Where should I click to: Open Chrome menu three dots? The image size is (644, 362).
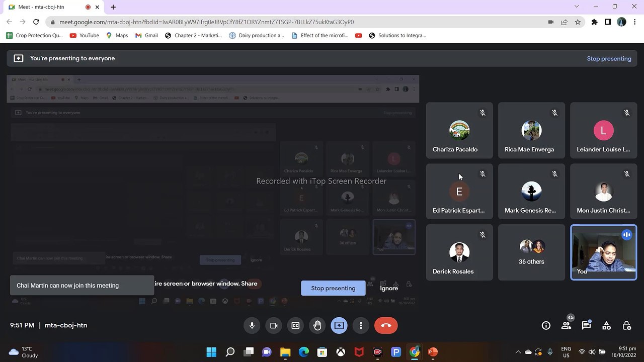635,22
